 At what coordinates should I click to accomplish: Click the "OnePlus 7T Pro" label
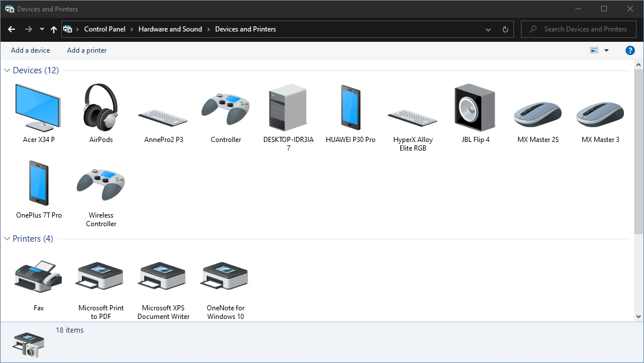pos(38,215)
